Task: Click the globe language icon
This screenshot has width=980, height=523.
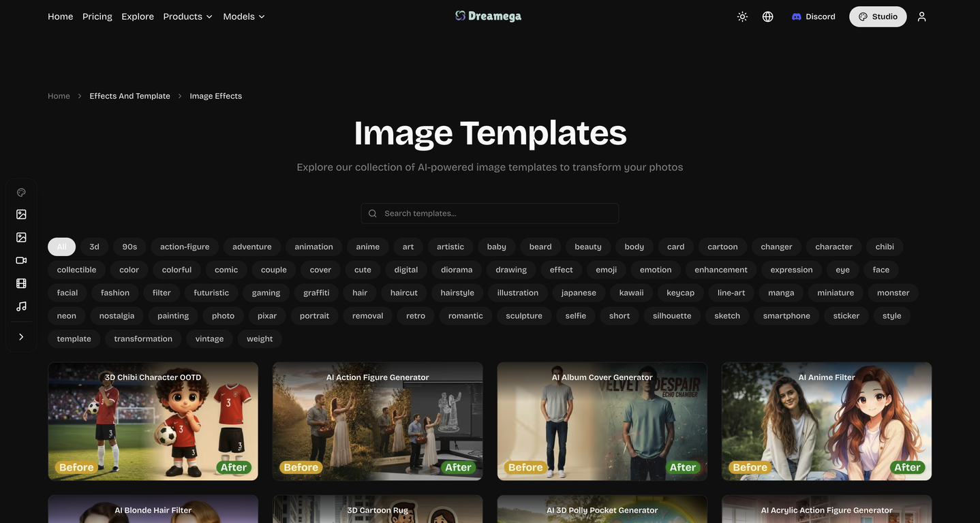Action: [767, 16]
